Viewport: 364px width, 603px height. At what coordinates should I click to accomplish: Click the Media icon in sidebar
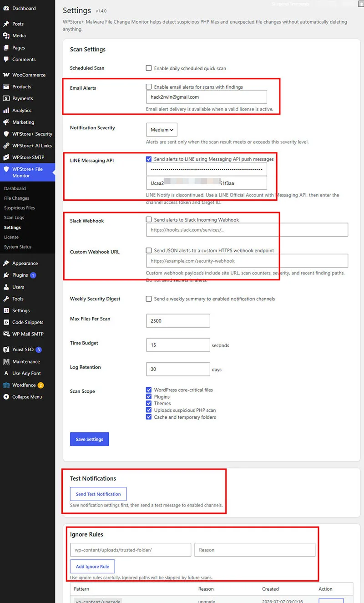(x=6, y=35)
